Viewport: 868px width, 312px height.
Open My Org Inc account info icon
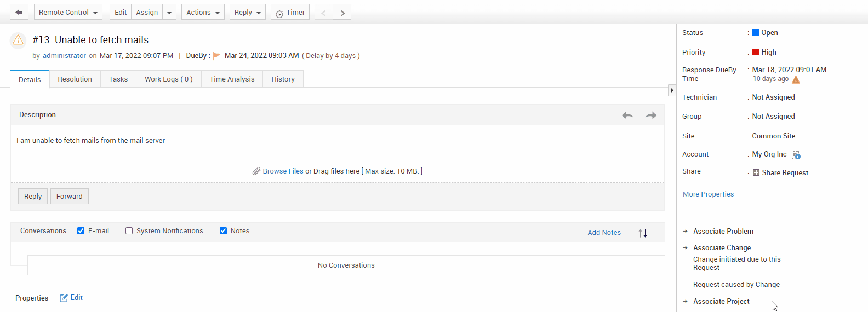(796, 155)
